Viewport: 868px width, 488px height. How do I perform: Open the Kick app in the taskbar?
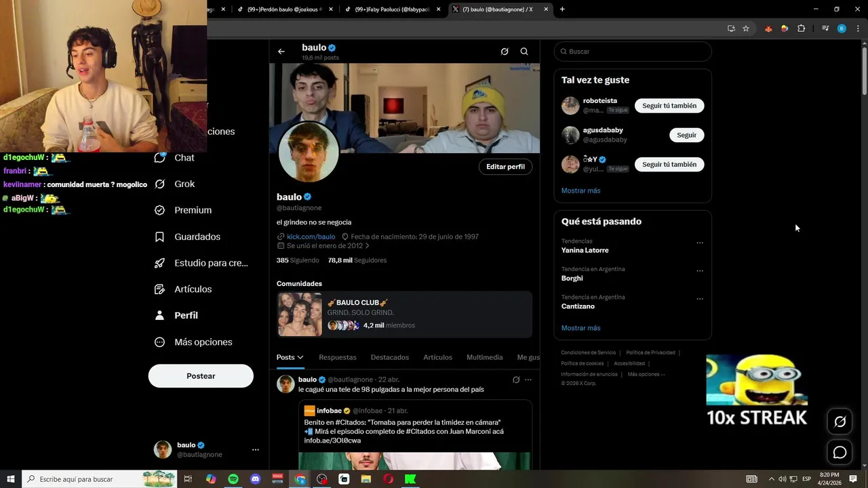[410, 479]
